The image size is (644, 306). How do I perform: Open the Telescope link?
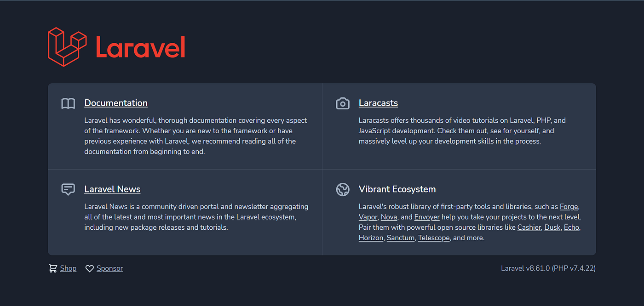[433, 238]
